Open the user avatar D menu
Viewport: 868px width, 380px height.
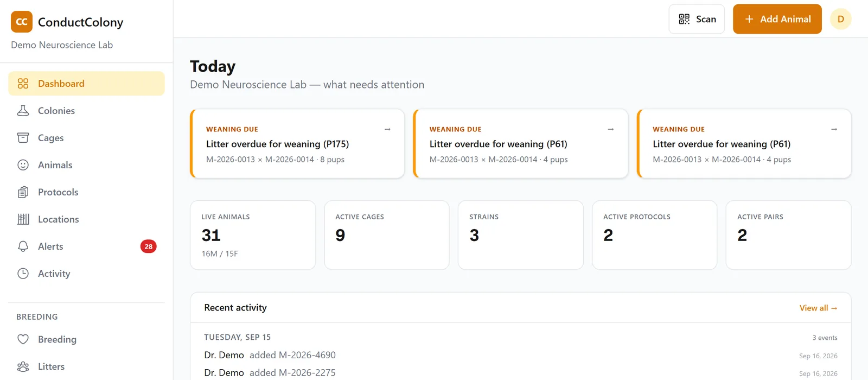click(841, 19)
